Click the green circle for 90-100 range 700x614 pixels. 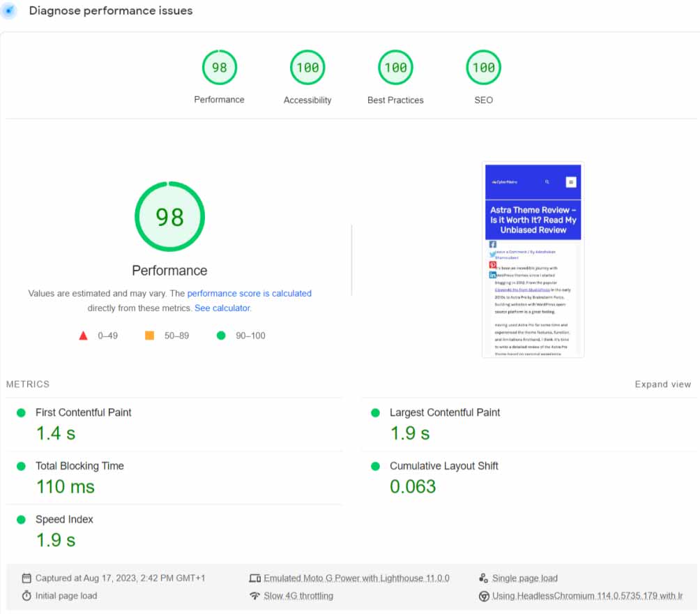click(x=221, y=336)
